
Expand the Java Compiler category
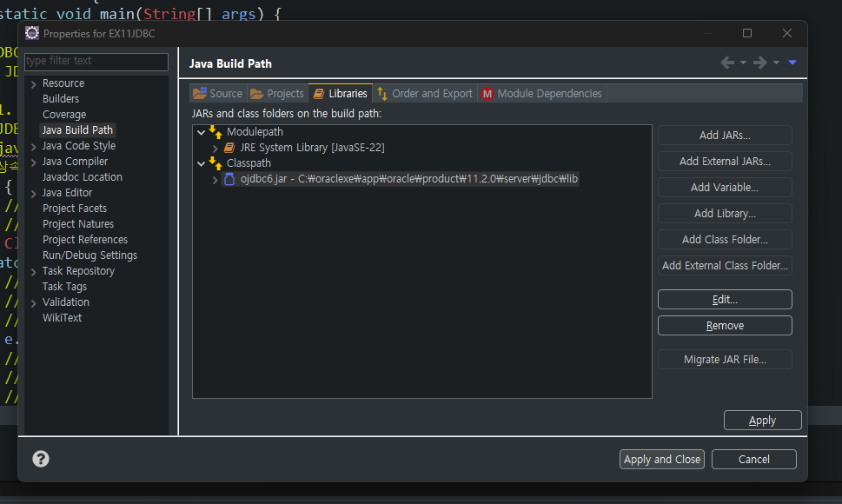point(33,162)
